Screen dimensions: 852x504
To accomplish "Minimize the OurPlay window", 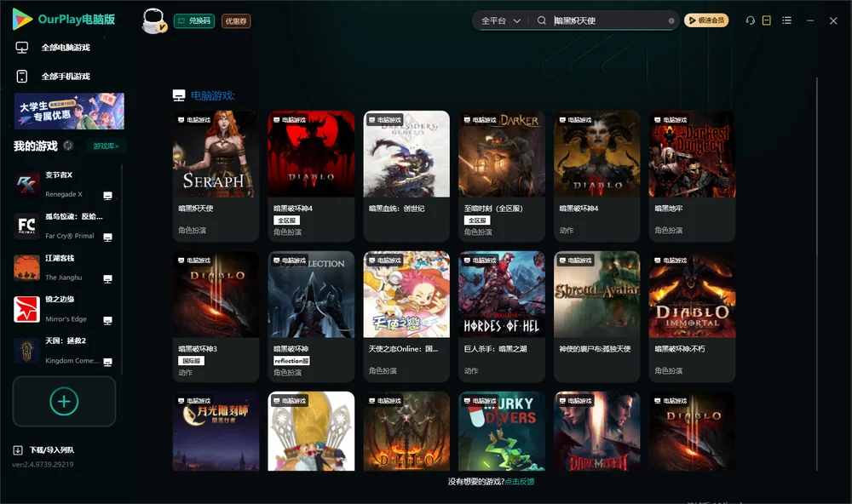I will (810, 20).
